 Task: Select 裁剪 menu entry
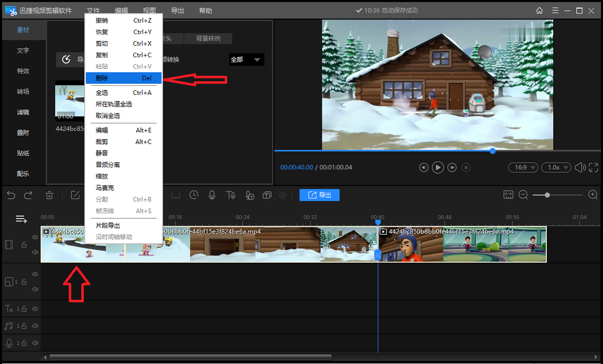click(124, 142)
